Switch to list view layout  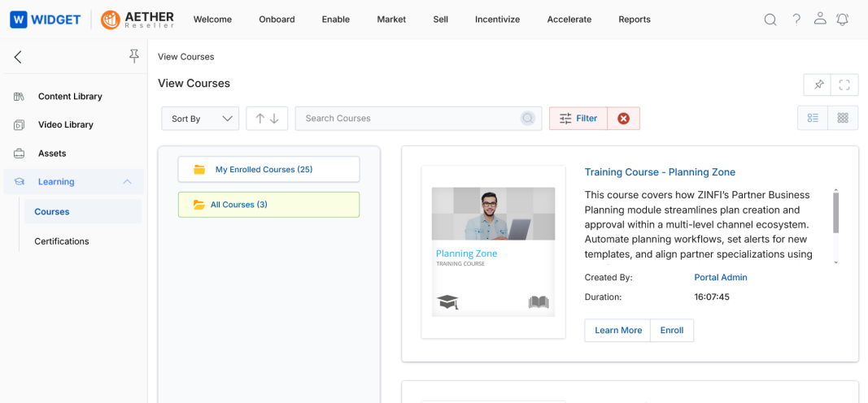[813, 118]
